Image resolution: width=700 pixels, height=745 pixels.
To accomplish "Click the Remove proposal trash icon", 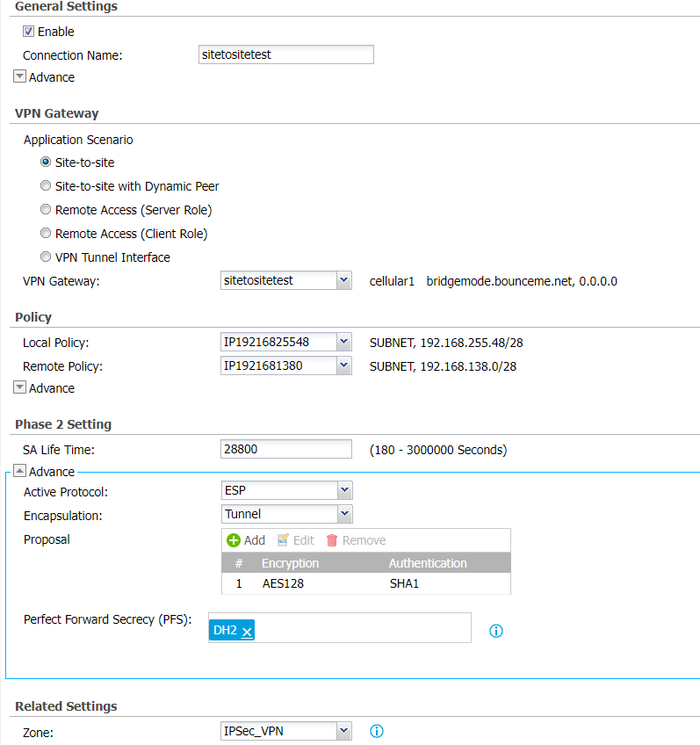I will pyautogui.click(x=332, y=540).
